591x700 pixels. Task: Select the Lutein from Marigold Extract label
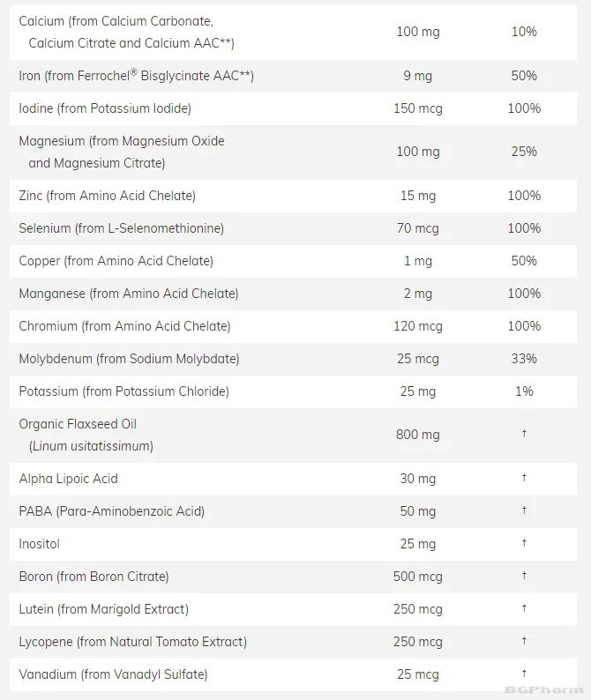click(103, 609)
